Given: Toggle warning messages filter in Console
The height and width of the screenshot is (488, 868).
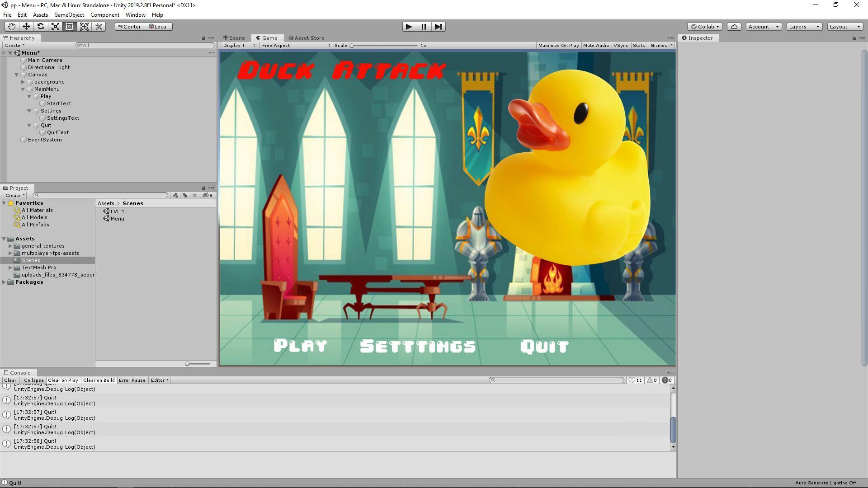Looking at the screenshot, I should coord(652,380).
